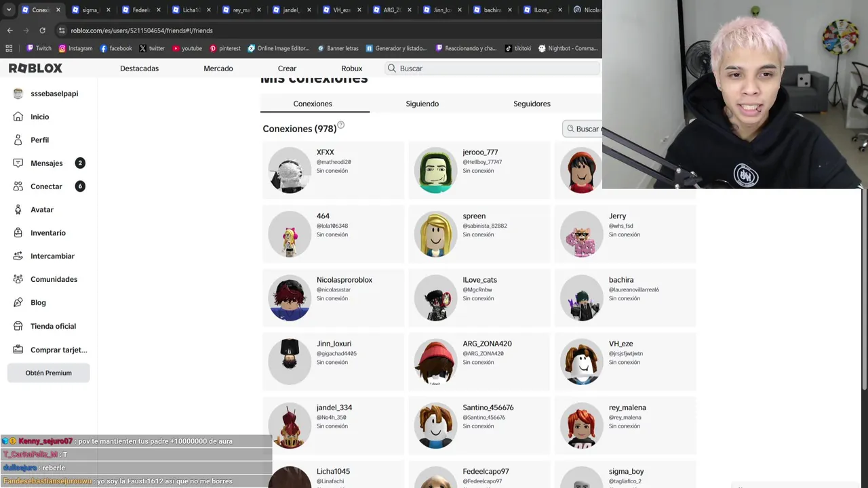Click the VH_eze avatar thumbnail
This screenshot has height=488, width=868.
582,361
